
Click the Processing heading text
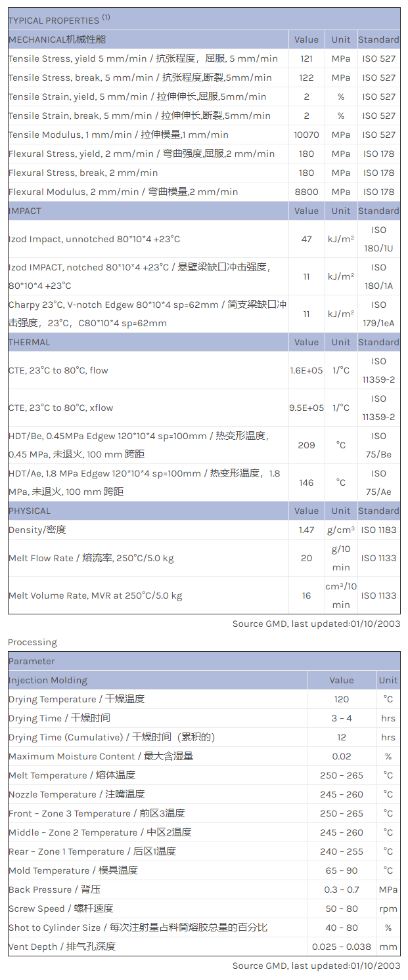click(32, 642)
